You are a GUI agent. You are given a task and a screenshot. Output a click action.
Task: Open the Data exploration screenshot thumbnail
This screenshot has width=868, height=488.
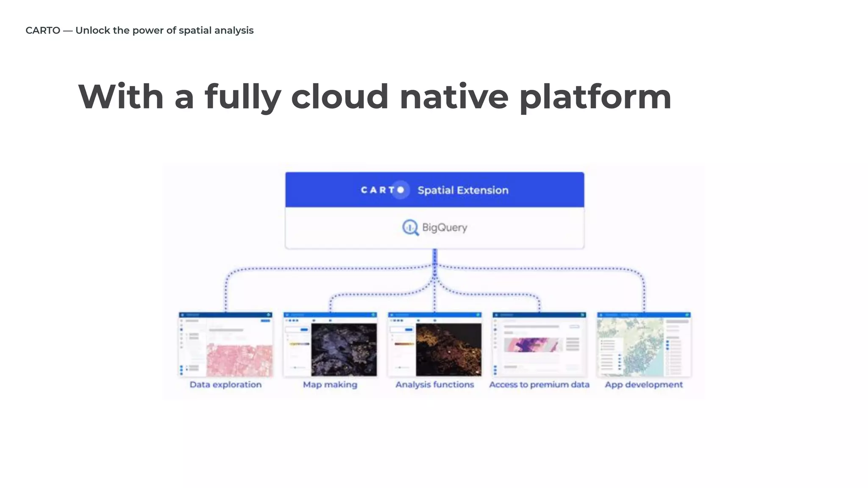point(225,344)
